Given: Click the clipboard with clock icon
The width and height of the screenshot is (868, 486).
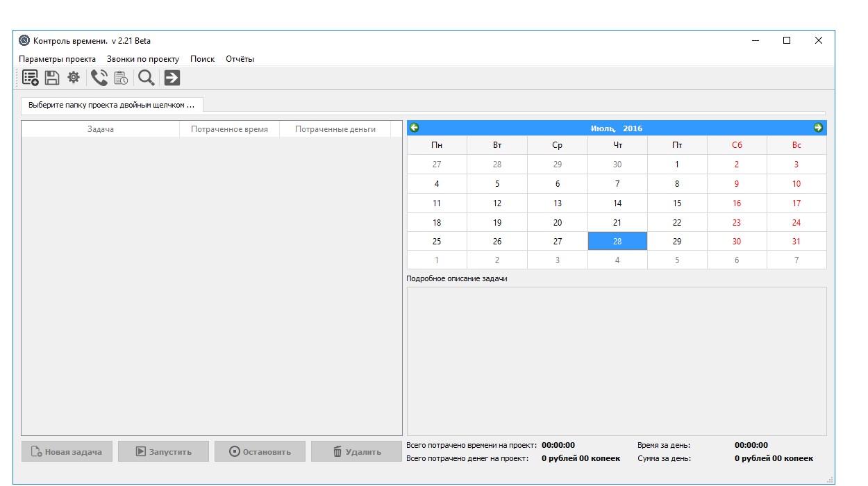Looking at the screenshot, I should (121, 78).
